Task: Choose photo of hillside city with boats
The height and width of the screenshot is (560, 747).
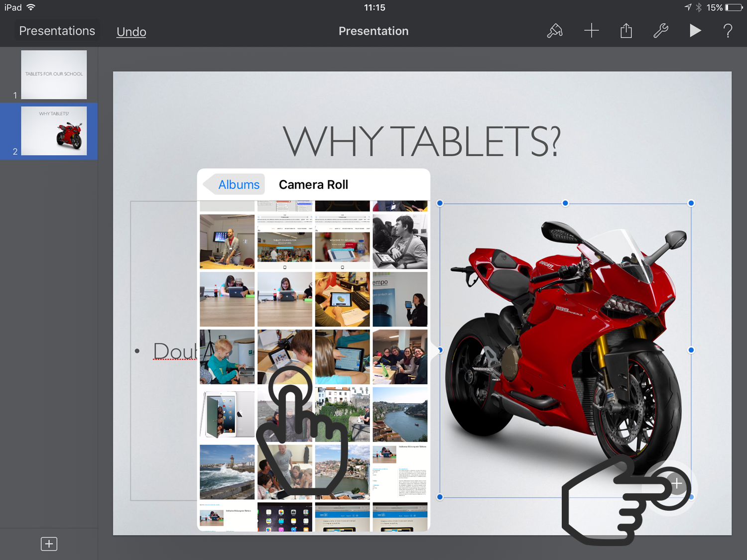Action: coord(342,472)
